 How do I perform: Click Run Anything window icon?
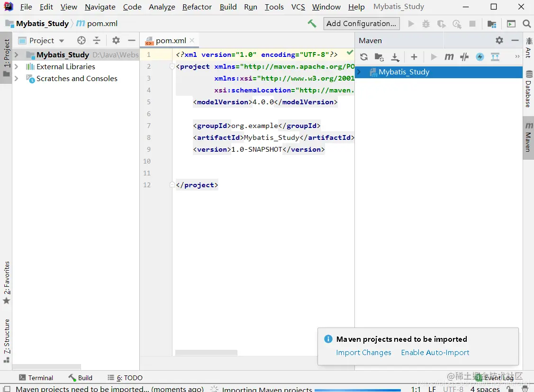click(x=511, y=24)
